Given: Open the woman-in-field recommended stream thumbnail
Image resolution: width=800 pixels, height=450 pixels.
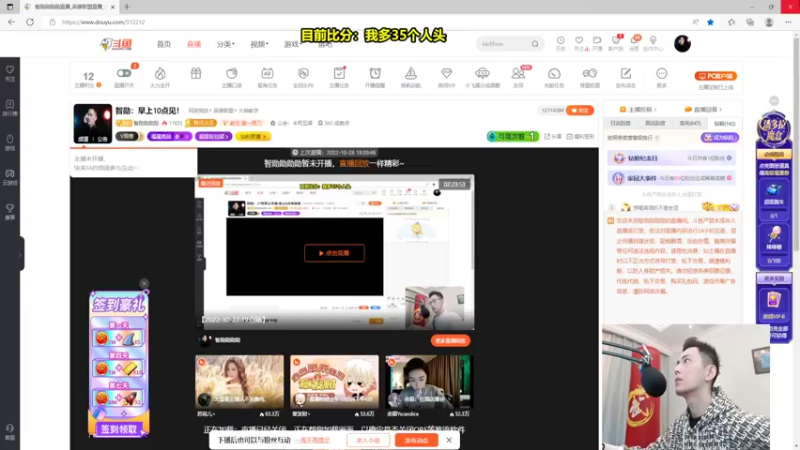Looking at the screenshot, I should point(239,382).
